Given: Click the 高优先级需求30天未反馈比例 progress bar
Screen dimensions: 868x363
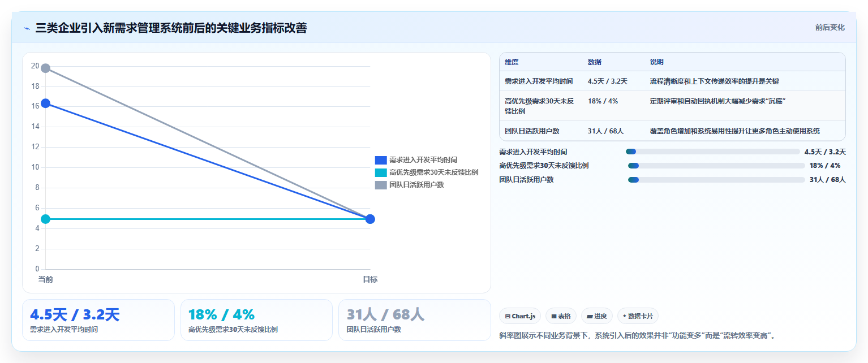Looking at the screenshot, I should [716, 166].
